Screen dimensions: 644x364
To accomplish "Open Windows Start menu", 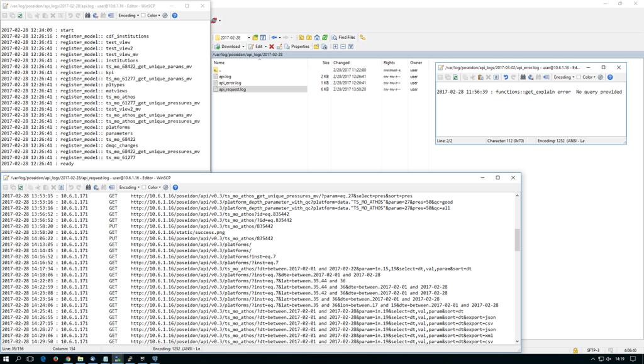I will [6, 359].
